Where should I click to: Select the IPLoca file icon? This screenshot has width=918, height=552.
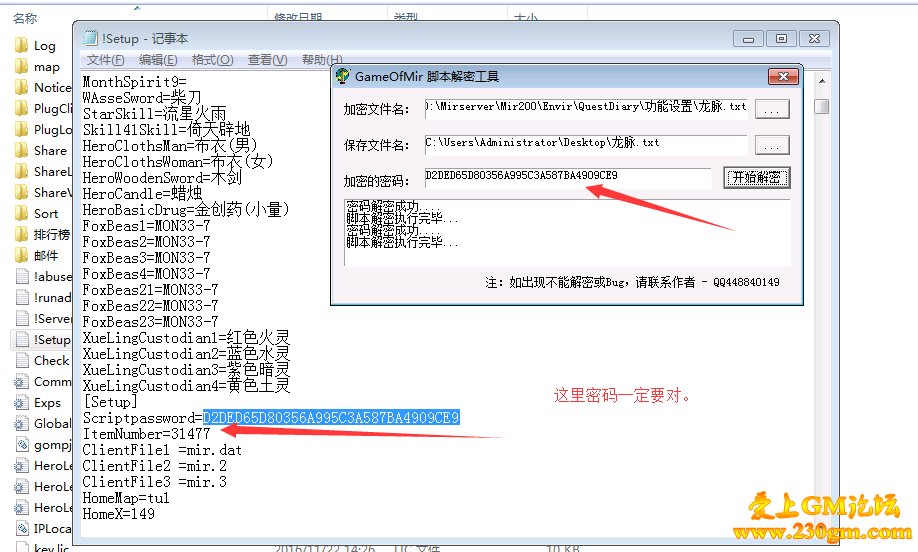coord(22,529)
